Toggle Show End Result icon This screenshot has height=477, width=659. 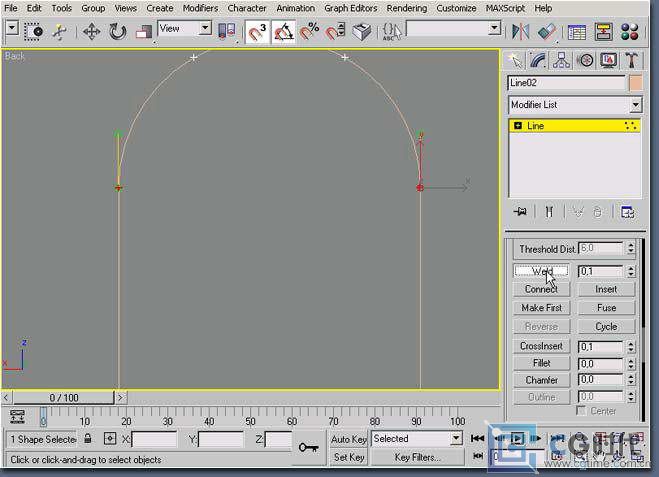coord(549,211)
